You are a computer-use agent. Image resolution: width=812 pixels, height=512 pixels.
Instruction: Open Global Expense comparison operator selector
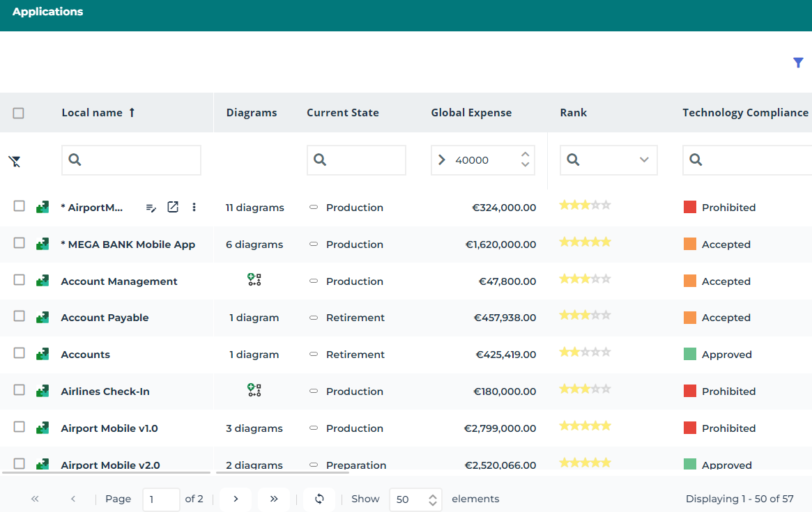(441, 160)
